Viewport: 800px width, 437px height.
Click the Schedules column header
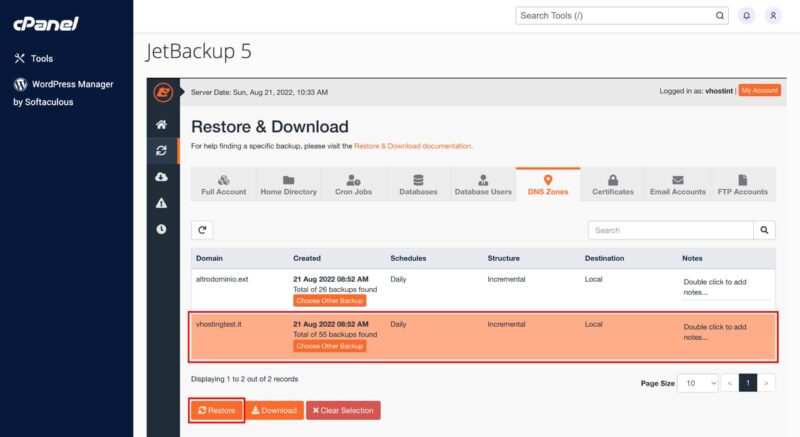(408, 259)
